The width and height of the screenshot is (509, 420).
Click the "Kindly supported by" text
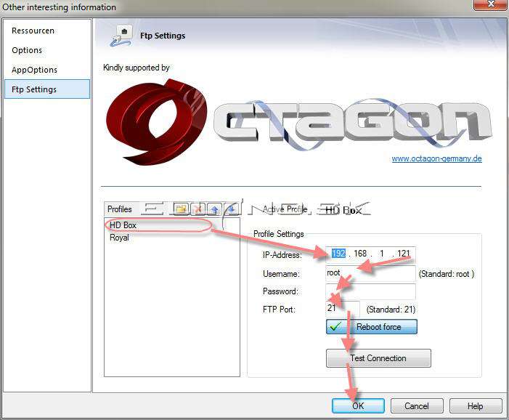(137, 68)
